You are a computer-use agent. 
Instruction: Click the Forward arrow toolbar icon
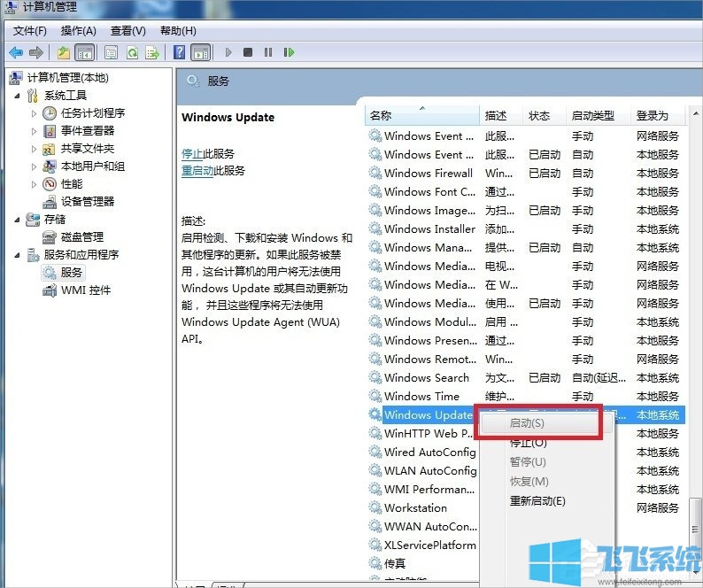[36, 52]
